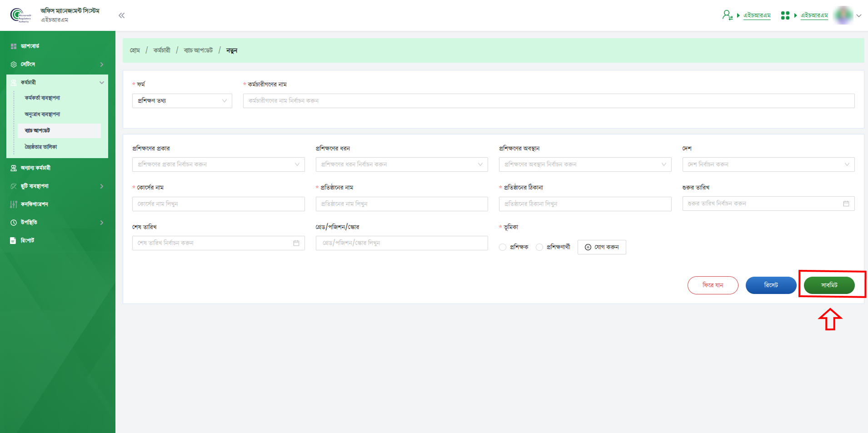Open the প্রশিক্ষণের ধরন dropdown
This screenshot has height=433, width=868.
[402, 164]
